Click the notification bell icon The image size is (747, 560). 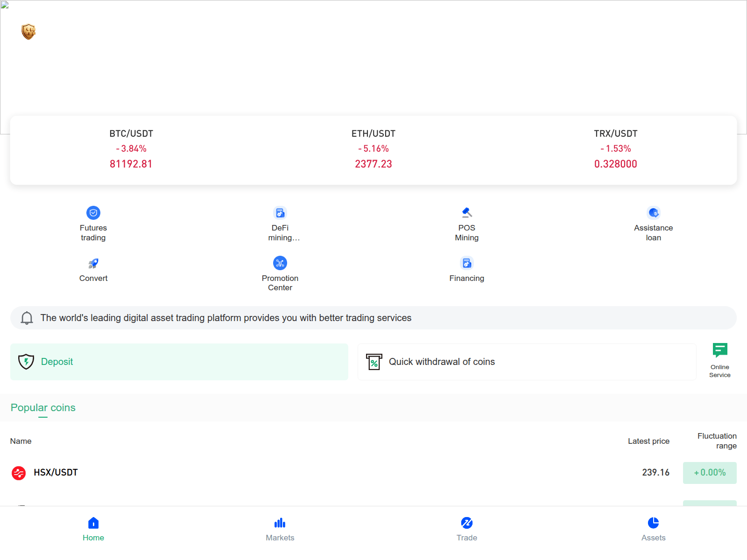pyautogui.click(x=27, y=318)
